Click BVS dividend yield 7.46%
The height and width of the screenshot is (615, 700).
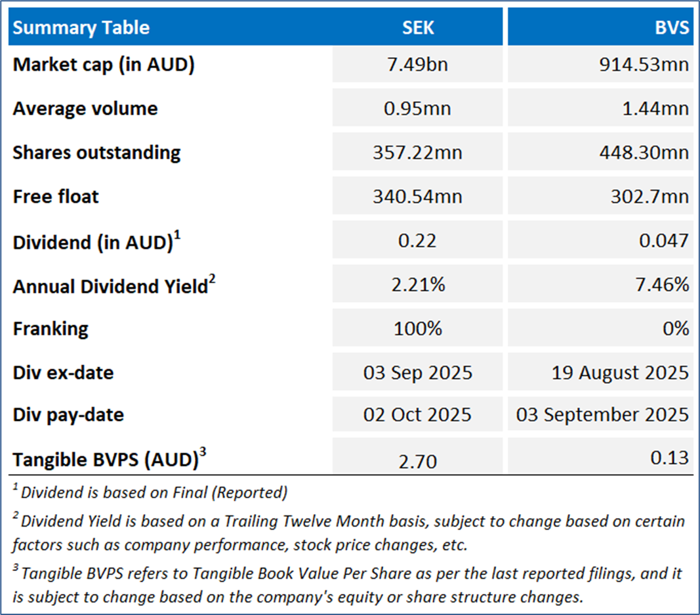[x=663, y=285]
